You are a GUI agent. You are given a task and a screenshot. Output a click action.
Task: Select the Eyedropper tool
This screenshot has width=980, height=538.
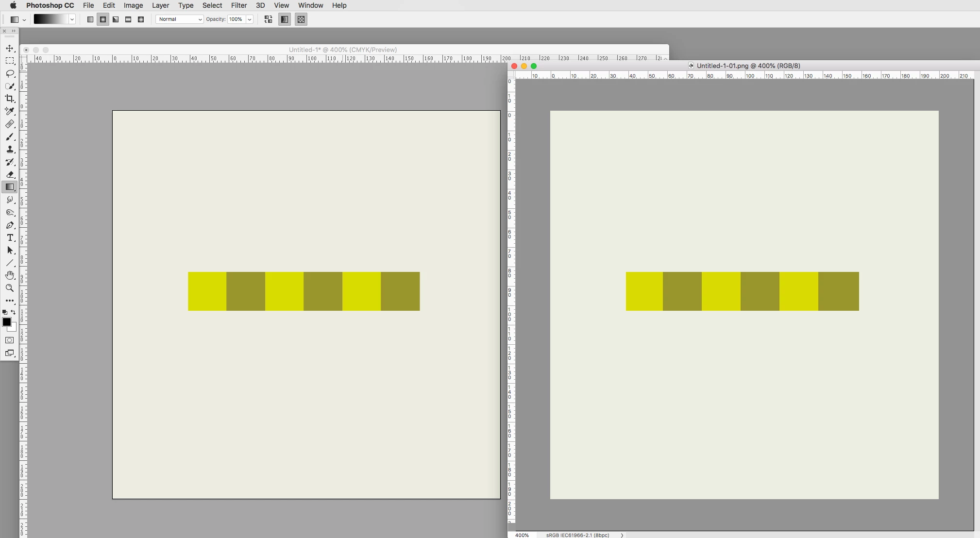tap(10, 111)
